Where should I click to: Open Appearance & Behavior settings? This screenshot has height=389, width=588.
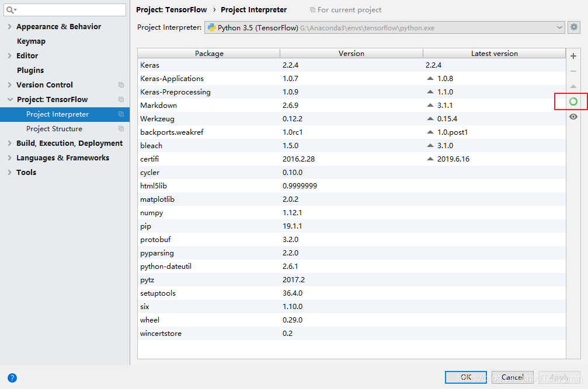[x=59, y=27]
